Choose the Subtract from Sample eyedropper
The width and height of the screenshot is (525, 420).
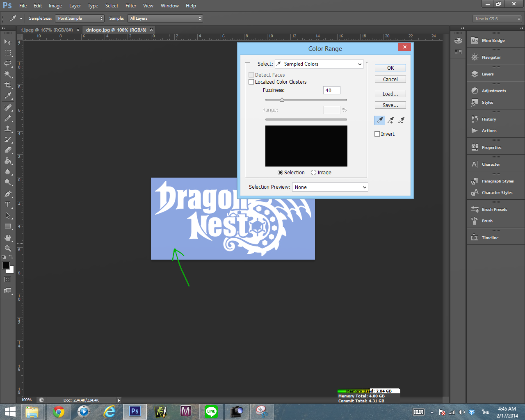(402, 120)
